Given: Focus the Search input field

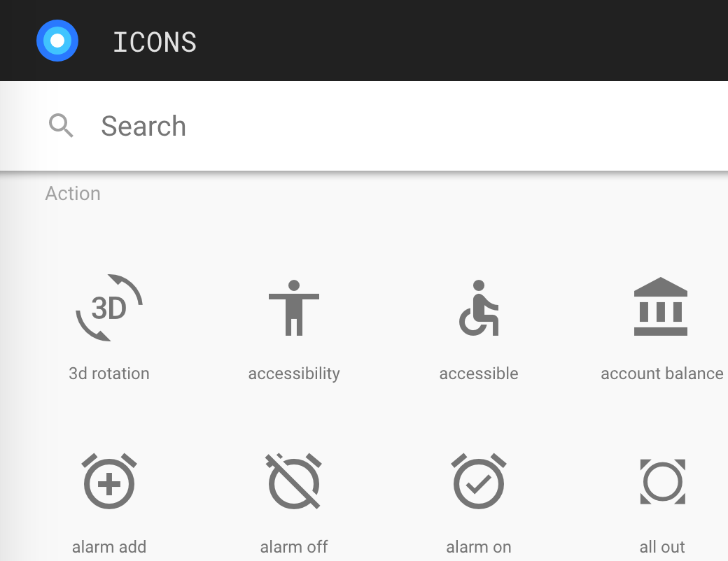Looking at the screenshot, I should point(364,126).
